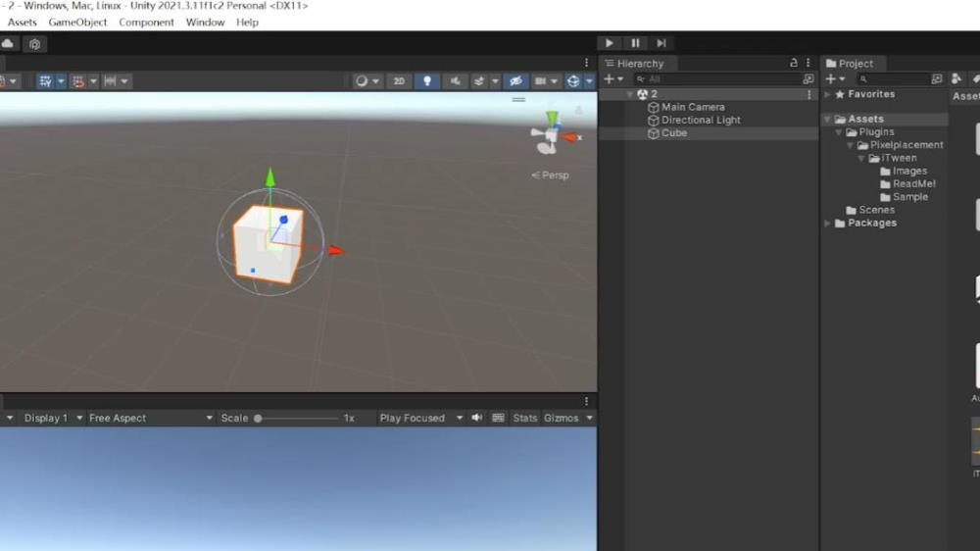This screenshot has width=980, height=551.
Task: Toggle scene visibility eye icon
Action: click(515, 81)
